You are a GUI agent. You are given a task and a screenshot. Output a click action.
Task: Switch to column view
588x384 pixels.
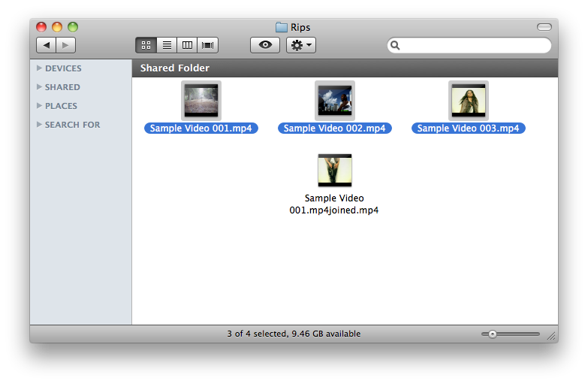point(187,45)
